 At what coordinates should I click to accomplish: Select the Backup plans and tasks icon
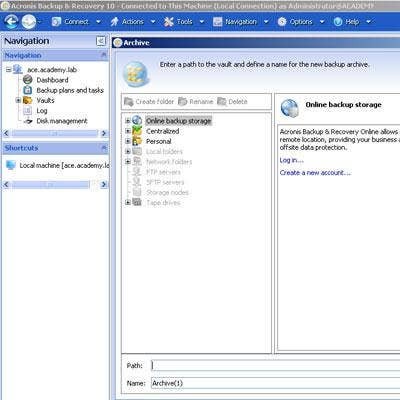click(x=28, y=90)
